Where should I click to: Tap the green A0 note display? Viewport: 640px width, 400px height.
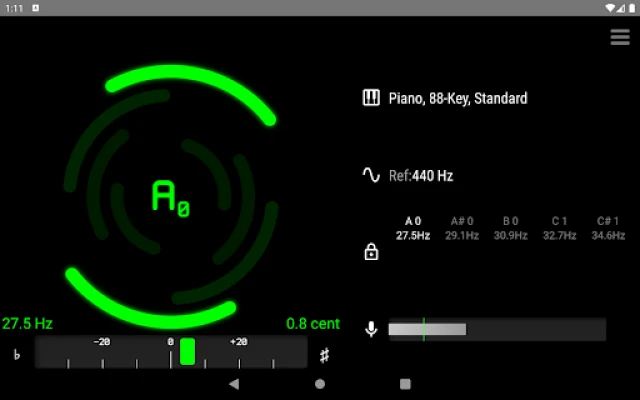(x=170, y=197)
